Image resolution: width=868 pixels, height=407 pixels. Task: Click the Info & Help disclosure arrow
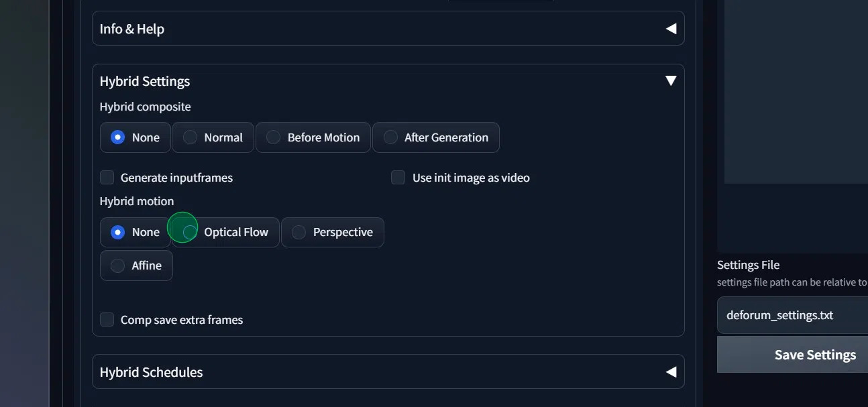point(670,29)
